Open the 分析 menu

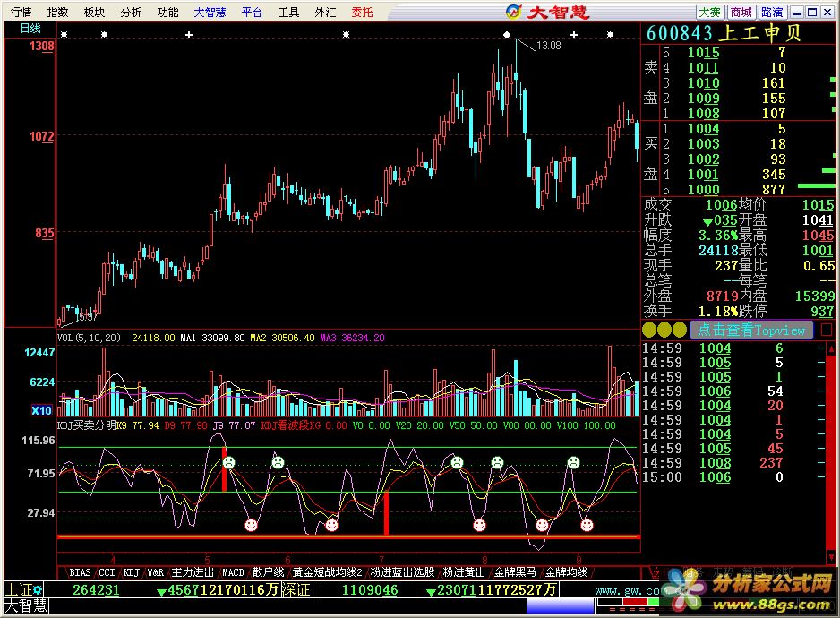(131, 12)
